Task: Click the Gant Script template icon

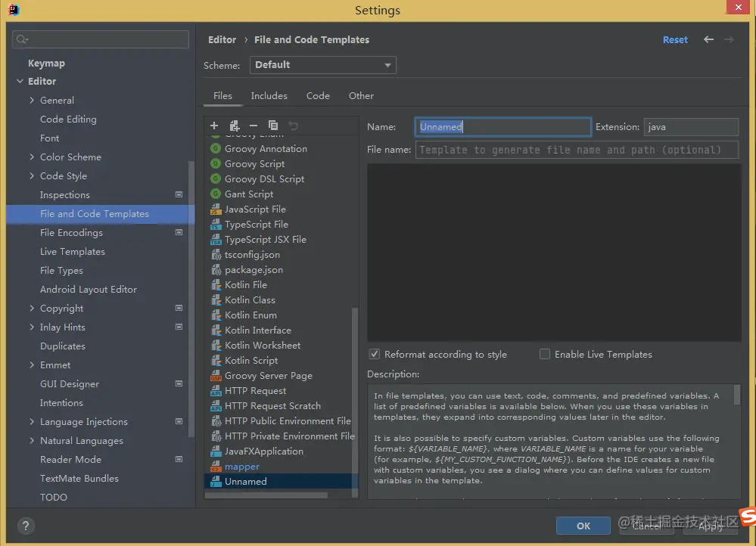Action: (216, 194)
